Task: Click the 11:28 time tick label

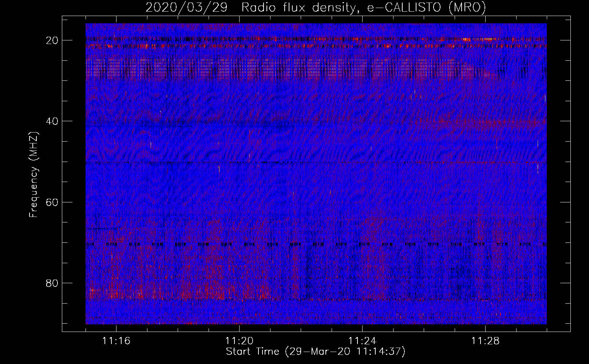Action: pos(485,341)
